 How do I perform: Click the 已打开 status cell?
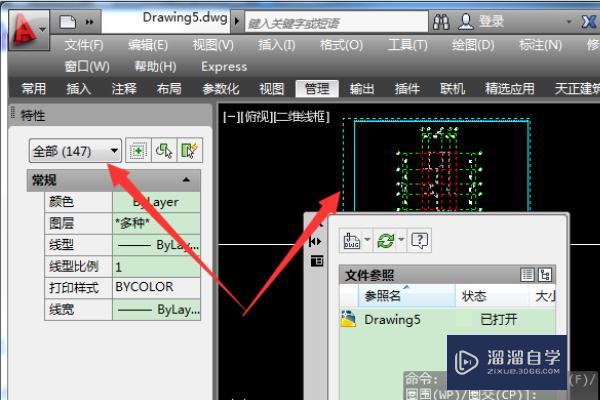click(499, 320)
